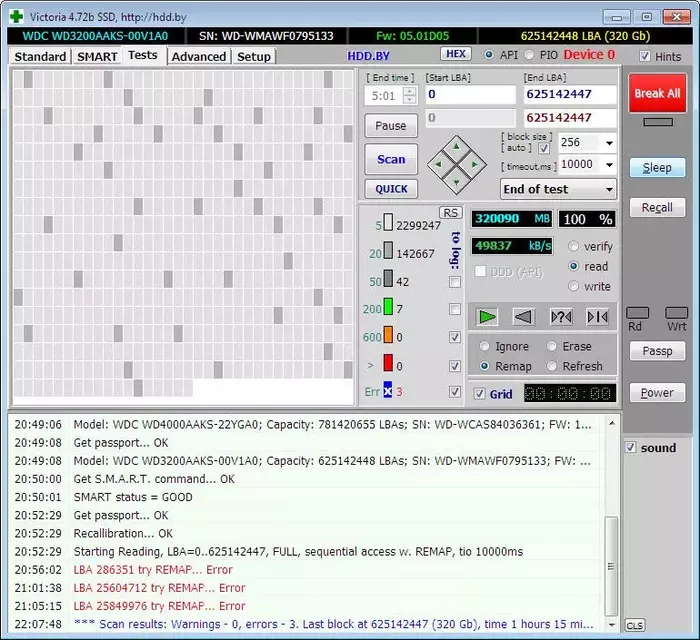Select the Erase radio option
The width and height of the screenshot is (700, 640).
pos(552,346)
